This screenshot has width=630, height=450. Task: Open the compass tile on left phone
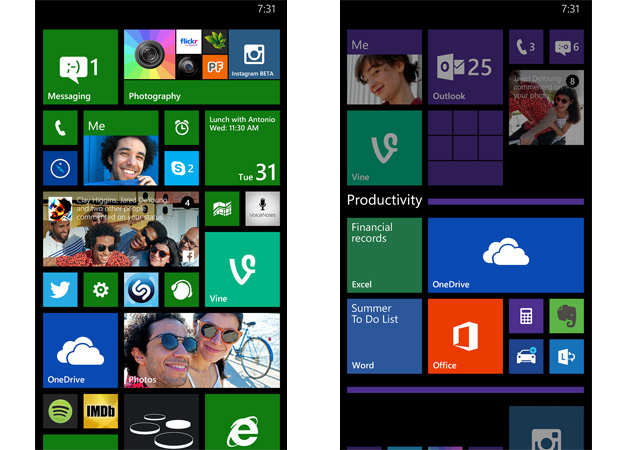[x=60, y=168]
